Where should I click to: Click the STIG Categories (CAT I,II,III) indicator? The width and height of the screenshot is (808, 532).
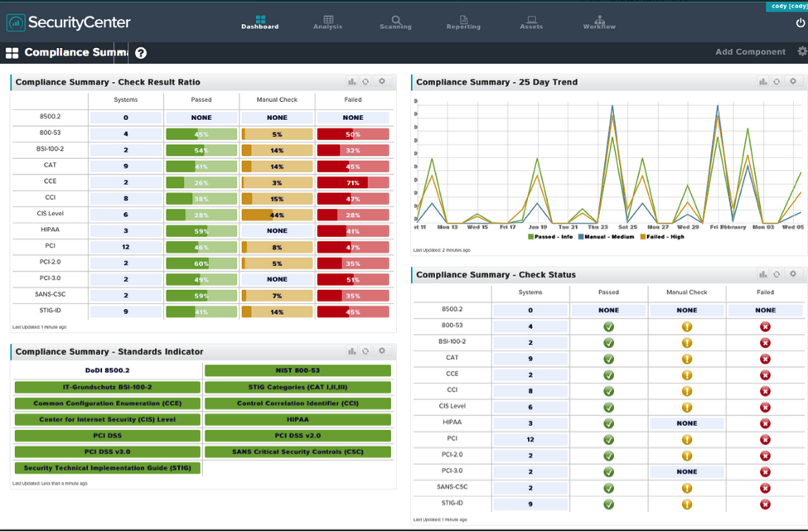pos(298,387)
